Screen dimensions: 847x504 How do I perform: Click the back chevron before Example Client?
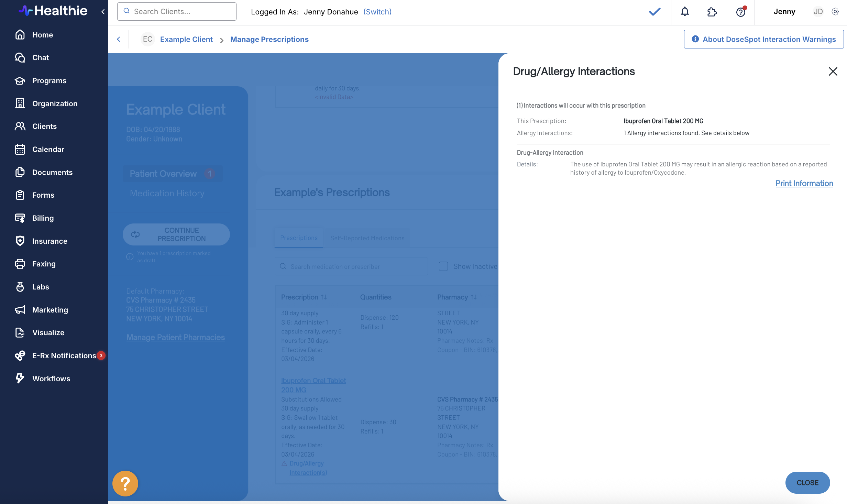119,39
